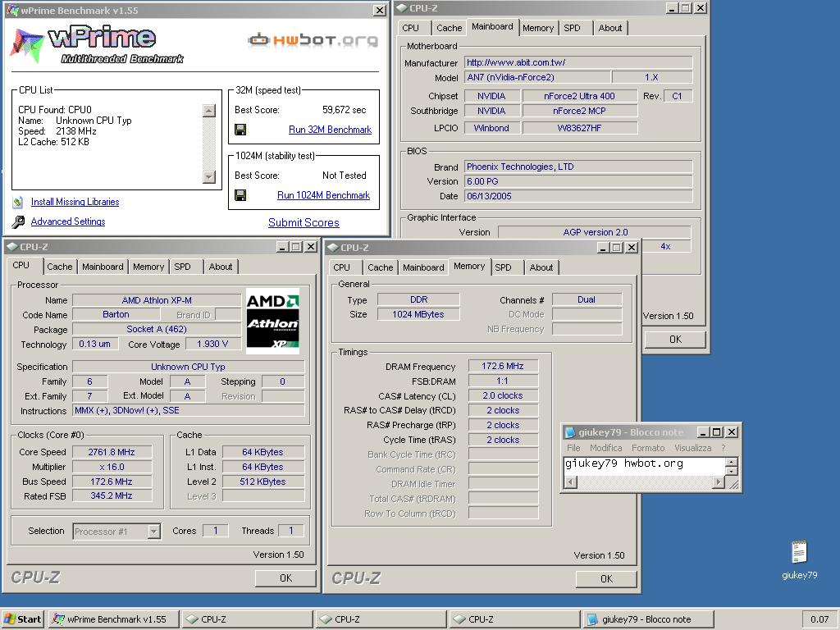Select the first CPU-Z taskbar button

click(x=248, y=619)
